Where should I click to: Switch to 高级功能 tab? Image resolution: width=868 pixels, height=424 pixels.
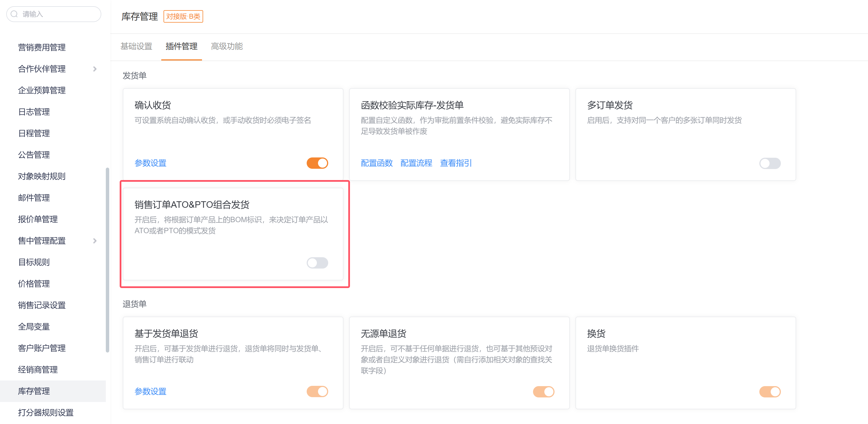coord(227,46)
